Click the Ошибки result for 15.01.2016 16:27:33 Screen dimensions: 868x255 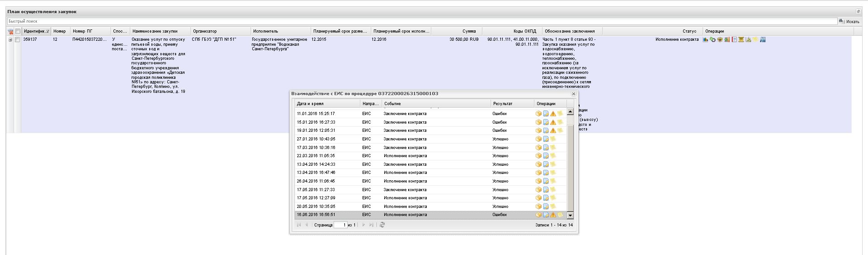[500, 122]
